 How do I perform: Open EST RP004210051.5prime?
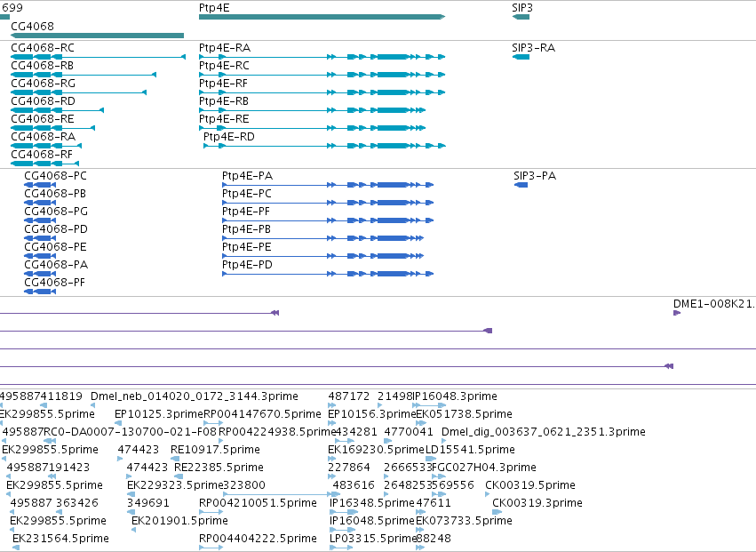(258, 503)
